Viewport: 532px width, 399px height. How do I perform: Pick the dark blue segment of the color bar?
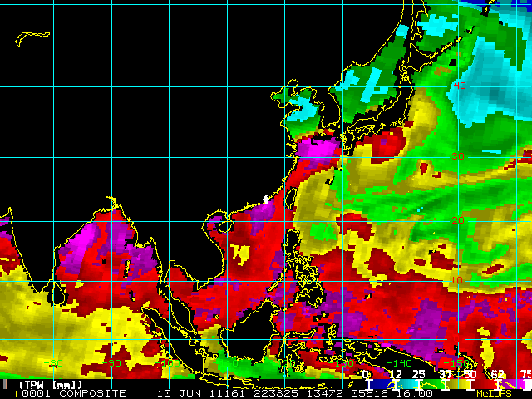click(381, 384)
